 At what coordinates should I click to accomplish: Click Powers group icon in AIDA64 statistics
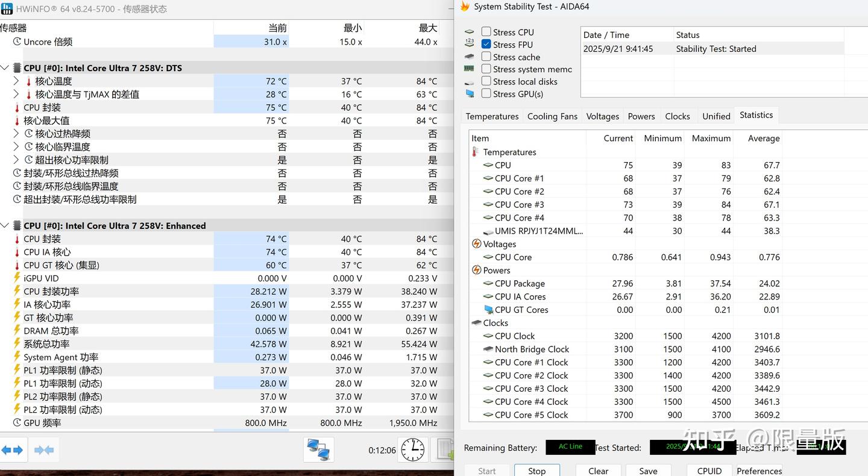476,271
